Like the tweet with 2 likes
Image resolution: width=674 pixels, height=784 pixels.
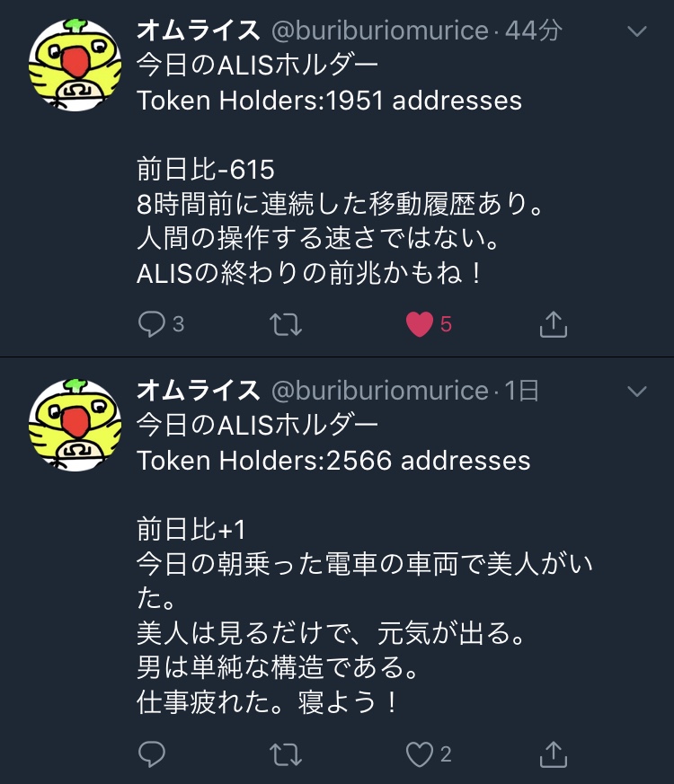tap(420, 754)
